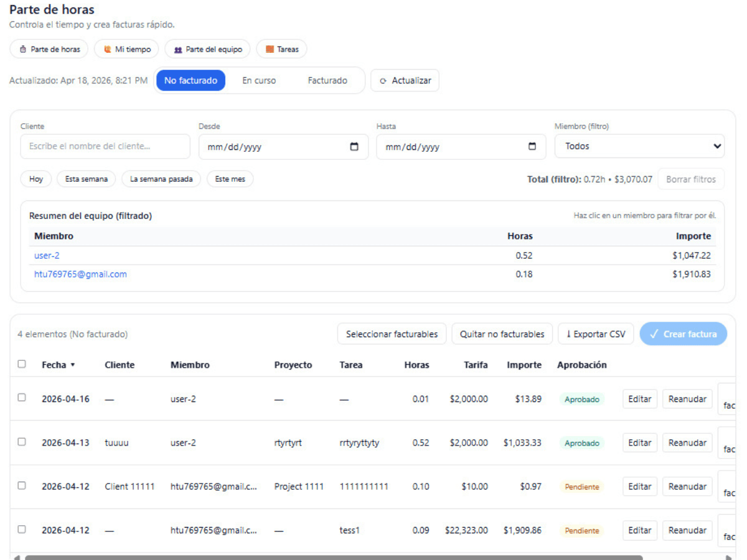747x560 pixels.
Task: Tick the checkbox for the 2026-04-16 row
Action: (x=22, y=398)
